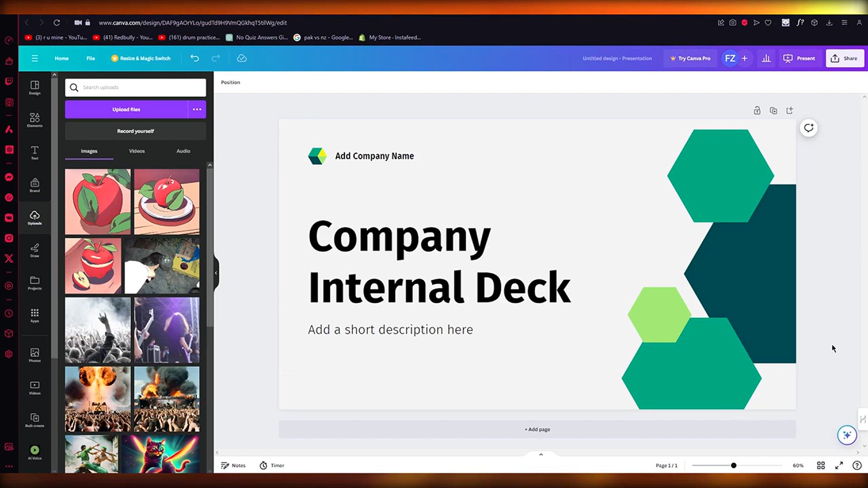Collapse the side panel arrow
The image size is (868, 488).
click(x=216, y=273)
